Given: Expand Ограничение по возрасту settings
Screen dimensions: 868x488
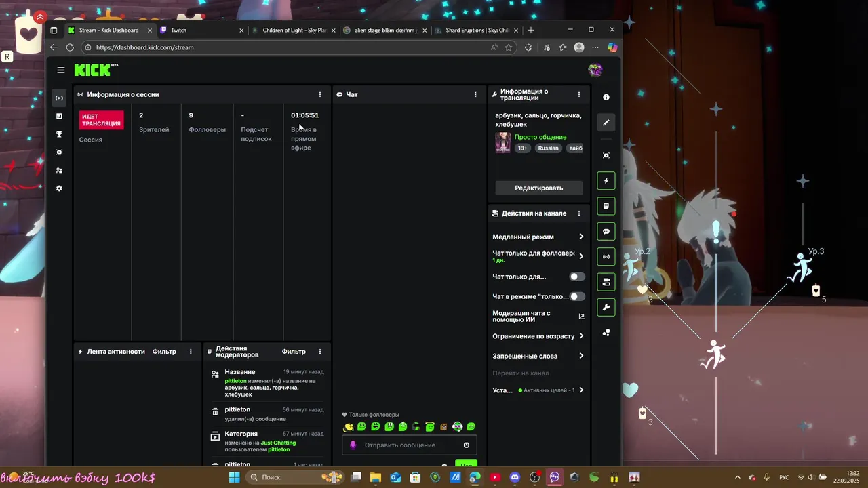Looking at the screenshot, I should (538, 336).
